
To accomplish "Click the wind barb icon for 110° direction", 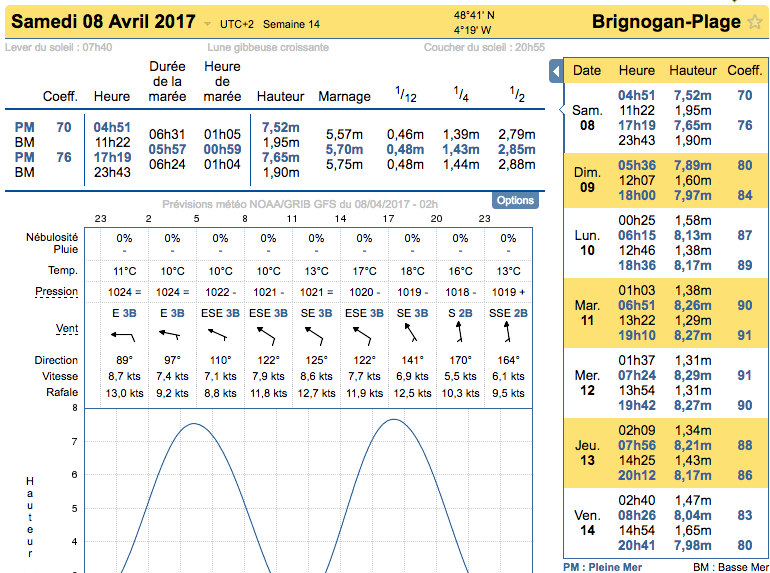I will click(x=220, y=336).
